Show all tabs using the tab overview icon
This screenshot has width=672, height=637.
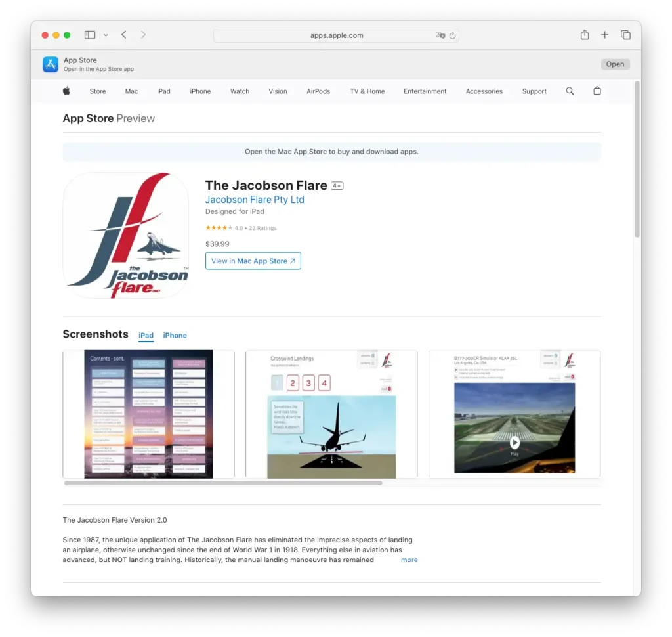[625, 35]
